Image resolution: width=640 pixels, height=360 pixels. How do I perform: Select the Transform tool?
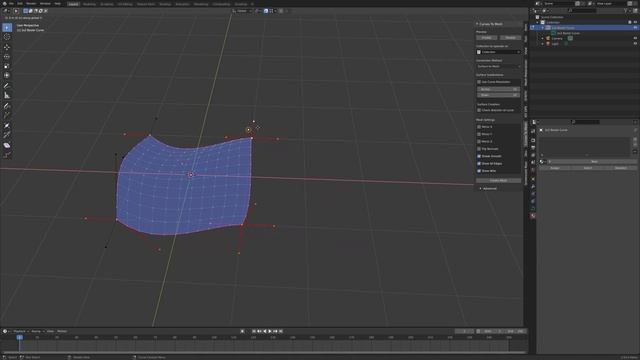[x=7, y=76]
